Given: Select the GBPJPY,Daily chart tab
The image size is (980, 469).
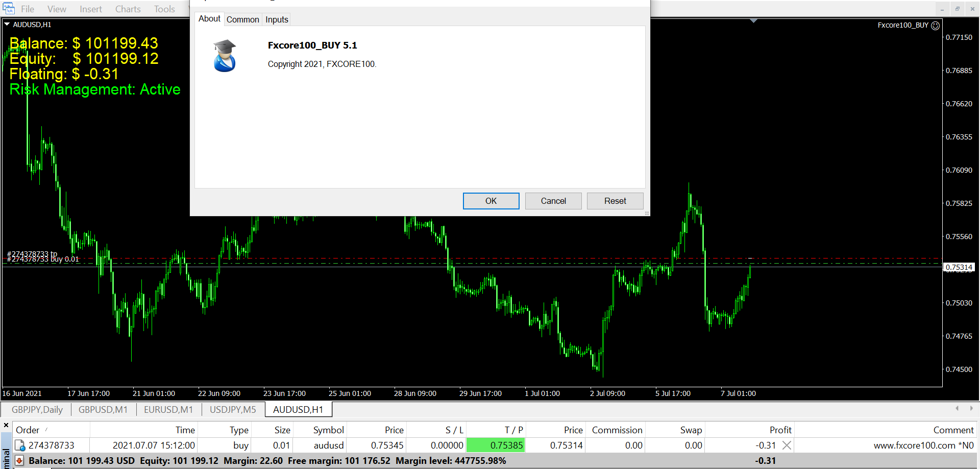Looking at the screenshot, I should [37, 410].
